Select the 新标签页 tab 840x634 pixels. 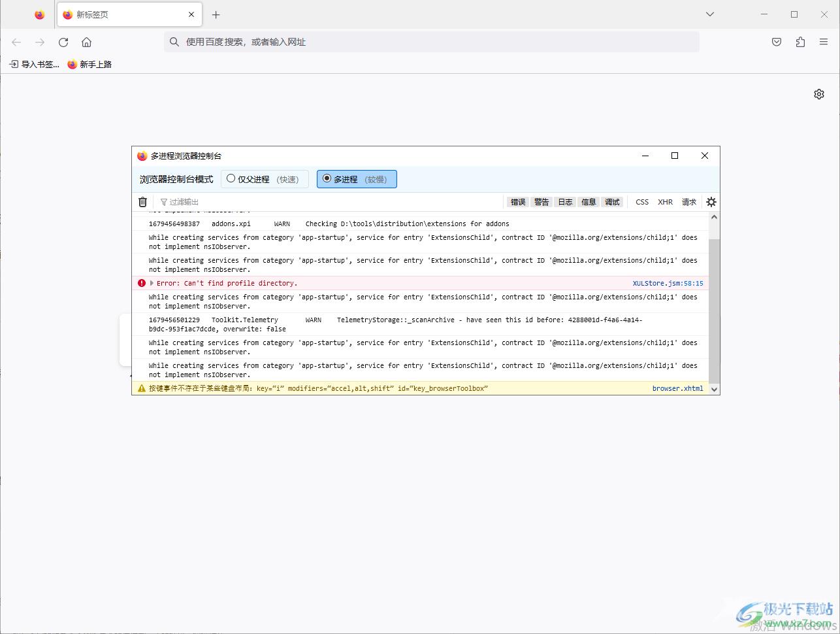129,14
